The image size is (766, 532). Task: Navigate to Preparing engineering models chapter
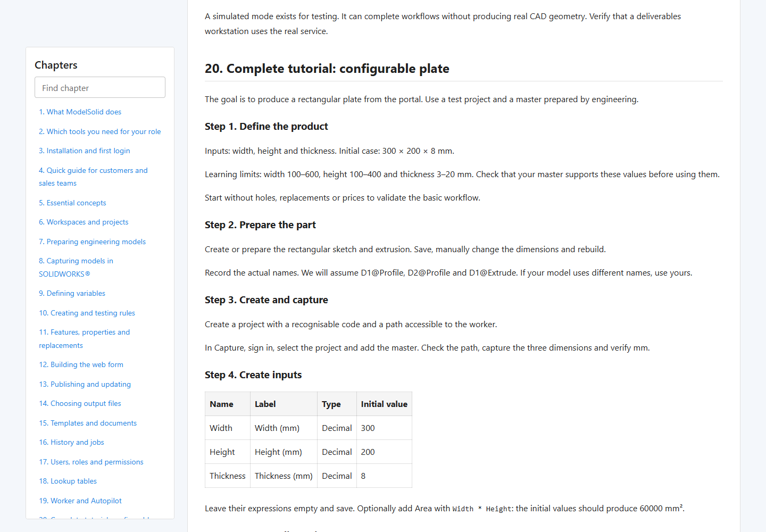point(92,242)
